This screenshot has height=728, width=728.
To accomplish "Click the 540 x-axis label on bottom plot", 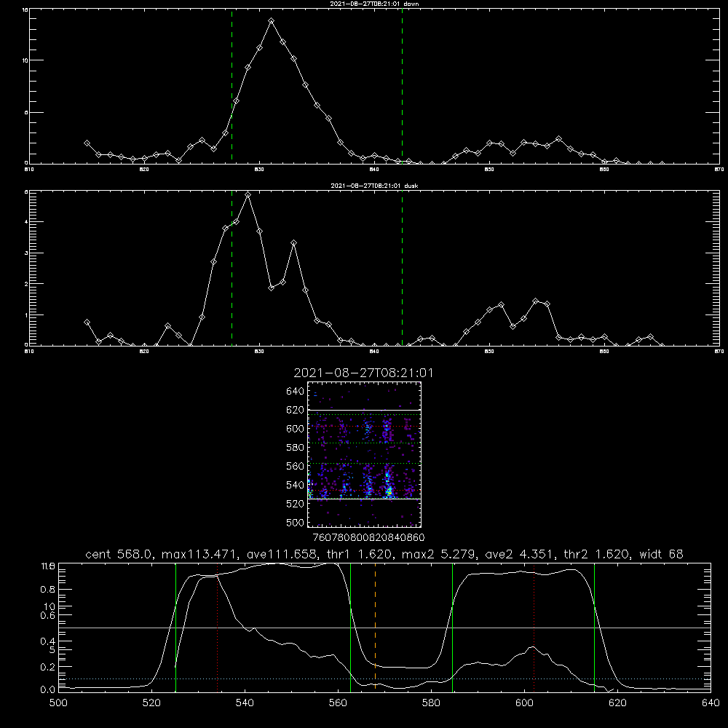I will coord(245,703).
